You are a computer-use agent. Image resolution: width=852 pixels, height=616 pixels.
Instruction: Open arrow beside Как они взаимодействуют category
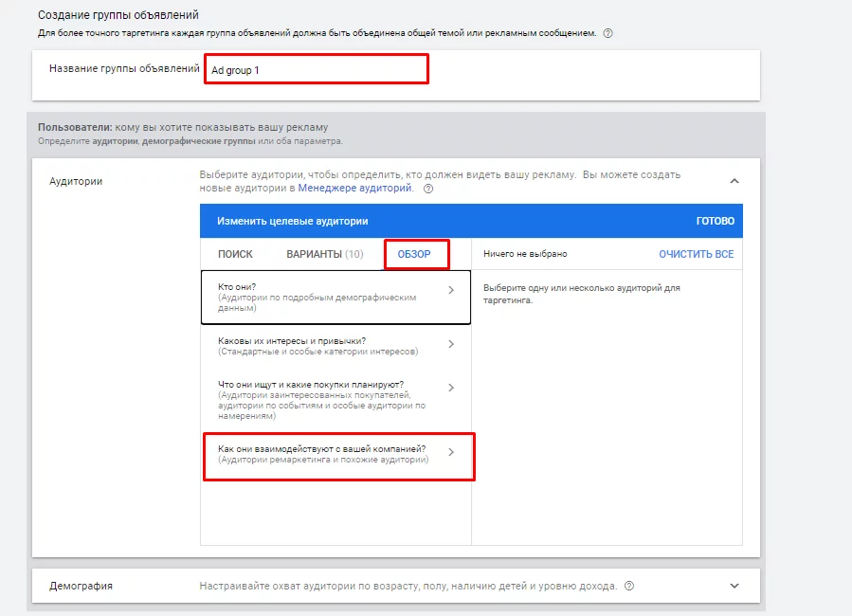451,452
